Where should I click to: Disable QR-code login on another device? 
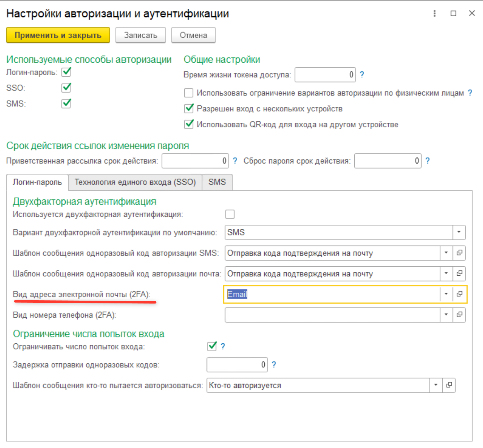point(189,124)
